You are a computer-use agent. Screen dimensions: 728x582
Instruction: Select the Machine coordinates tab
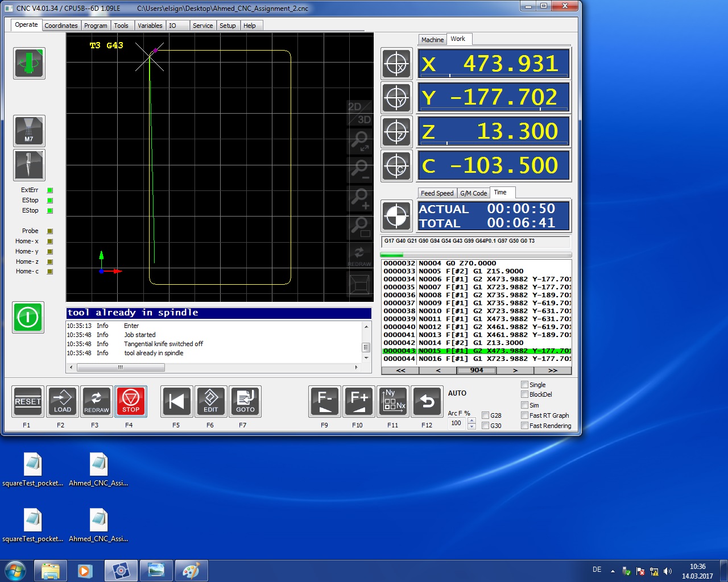[x=432, y=40]
